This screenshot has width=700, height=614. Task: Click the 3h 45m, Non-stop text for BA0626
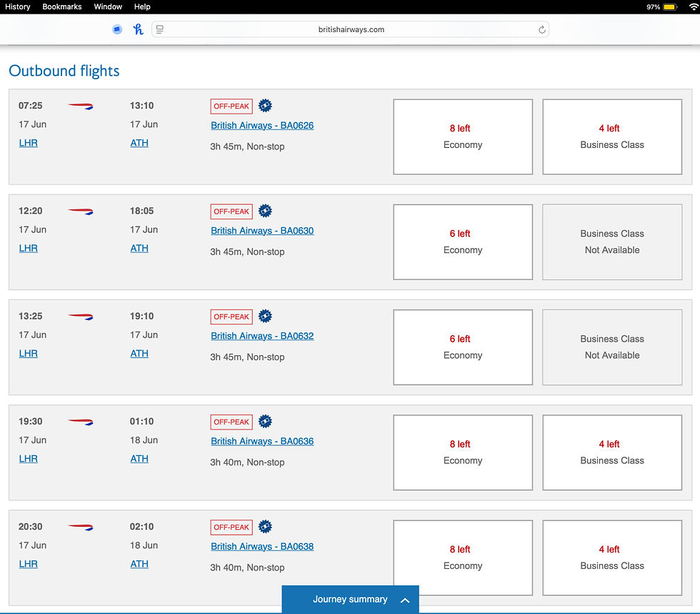tap(247, 147)
